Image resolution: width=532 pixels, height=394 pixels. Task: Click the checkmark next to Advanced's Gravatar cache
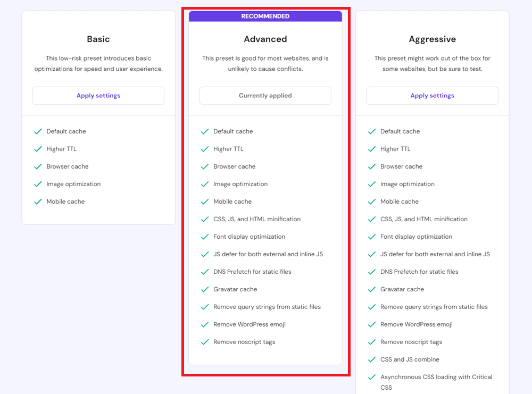(x=205, y=289)
